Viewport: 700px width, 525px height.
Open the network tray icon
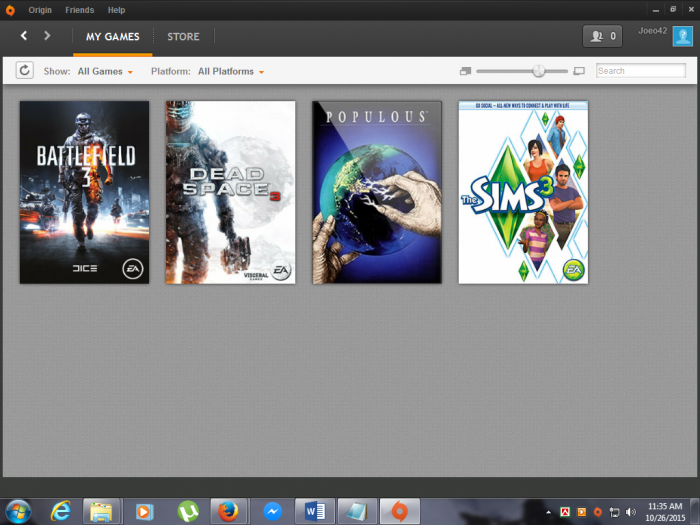(x=614, y=512)
